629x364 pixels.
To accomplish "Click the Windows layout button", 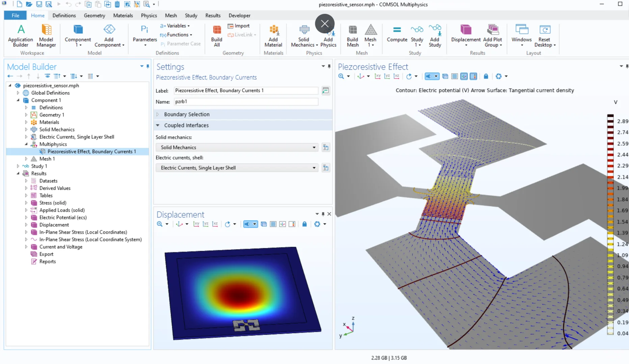I will [x=522, y=35].
